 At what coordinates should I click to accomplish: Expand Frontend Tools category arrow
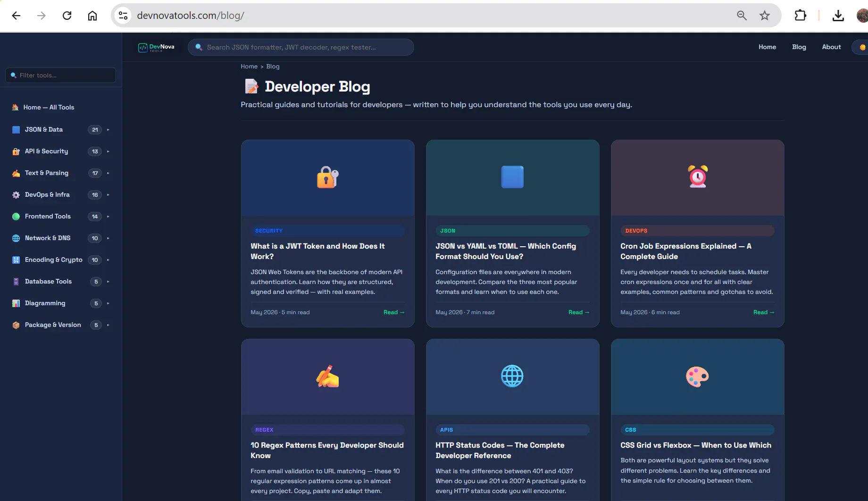[x=108, y=217]
